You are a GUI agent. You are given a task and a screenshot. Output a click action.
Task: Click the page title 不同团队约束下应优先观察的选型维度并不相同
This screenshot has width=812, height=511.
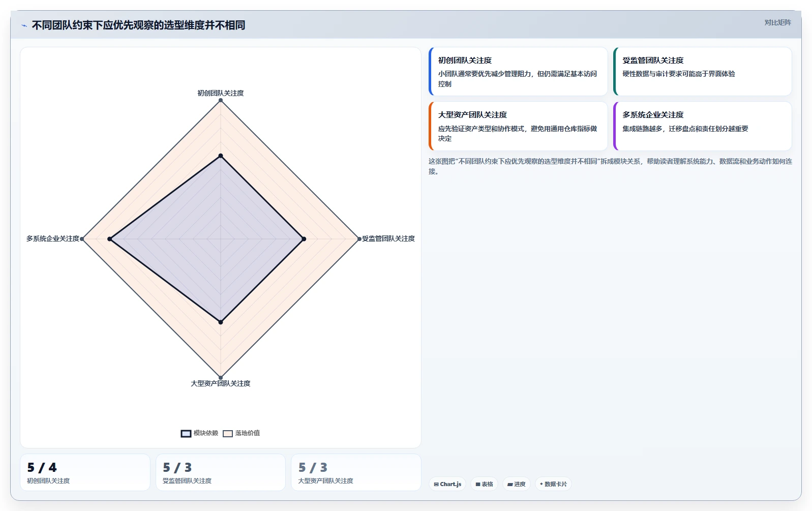coord(138,25)
